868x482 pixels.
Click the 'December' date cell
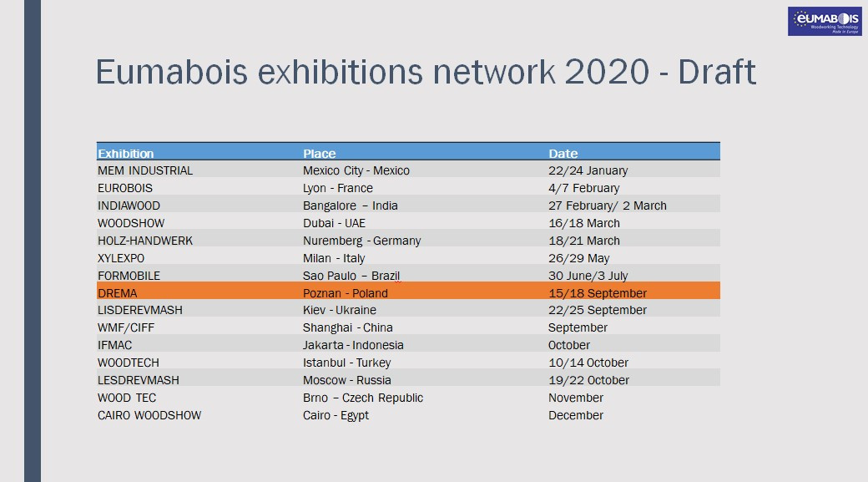click(576, 415)
